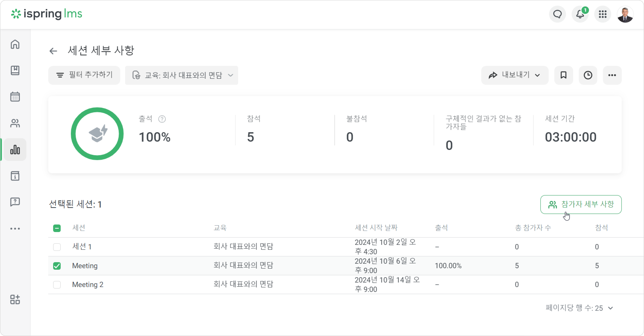Open the sidebar more options ellipsis
The width and height of the screenshot is (644, 336).
point(15,229)
